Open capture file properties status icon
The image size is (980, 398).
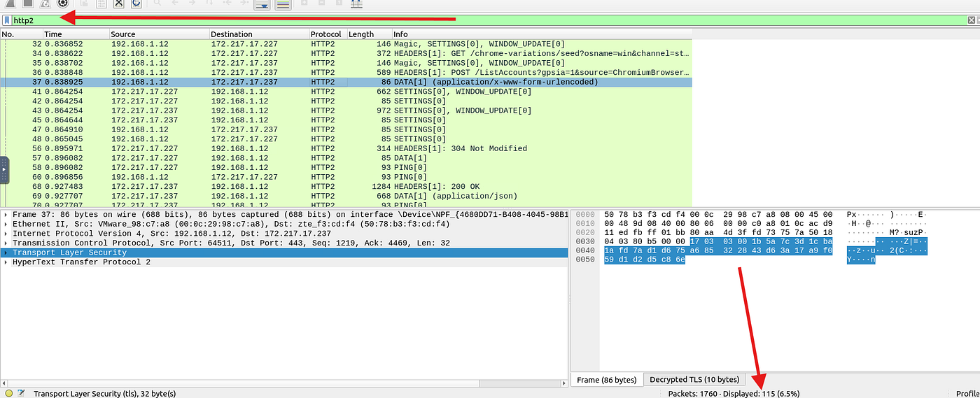point(22,393)
